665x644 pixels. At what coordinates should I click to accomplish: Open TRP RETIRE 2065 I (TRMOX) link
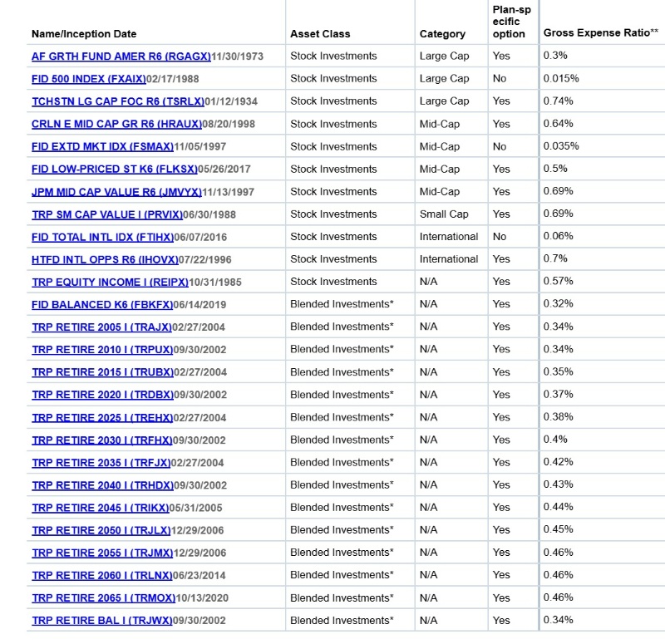coord(103,597)
